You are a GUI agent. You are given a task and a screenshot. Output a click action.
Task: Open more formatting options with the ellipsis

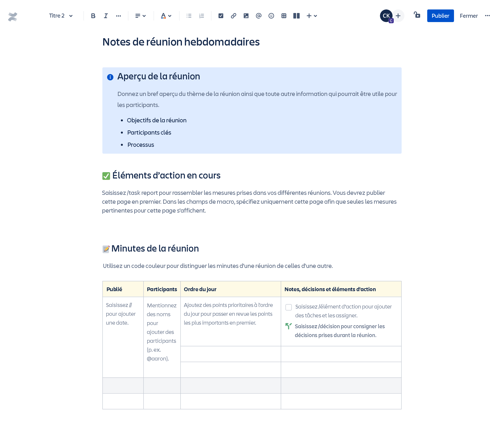tap(119, 16)
